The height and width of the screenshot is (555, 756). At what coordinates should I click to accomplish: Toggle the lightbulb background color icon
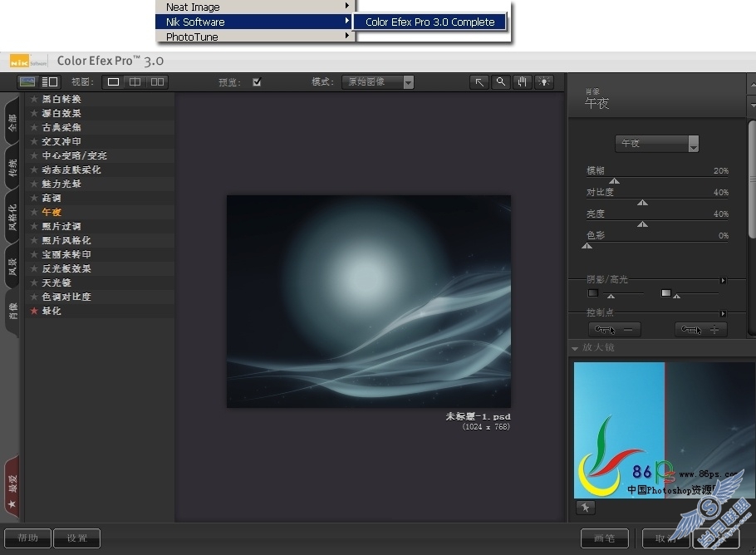[544, 82]
